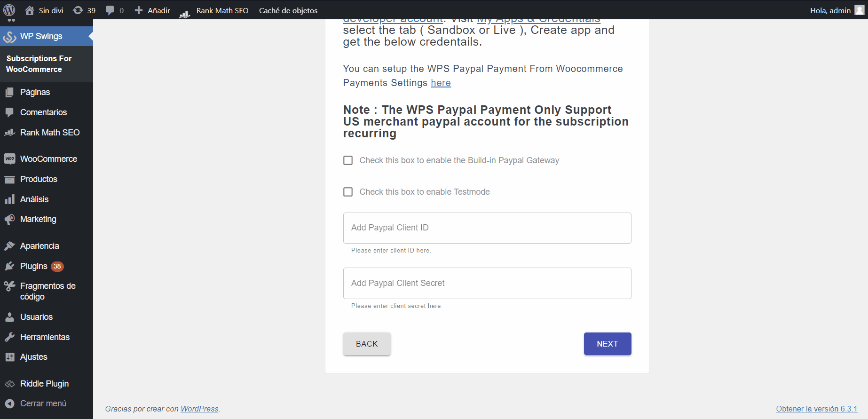The image size is (868, 419).
Task: Follow the 'here' Payments Settings link
Action: coord(441,83)
